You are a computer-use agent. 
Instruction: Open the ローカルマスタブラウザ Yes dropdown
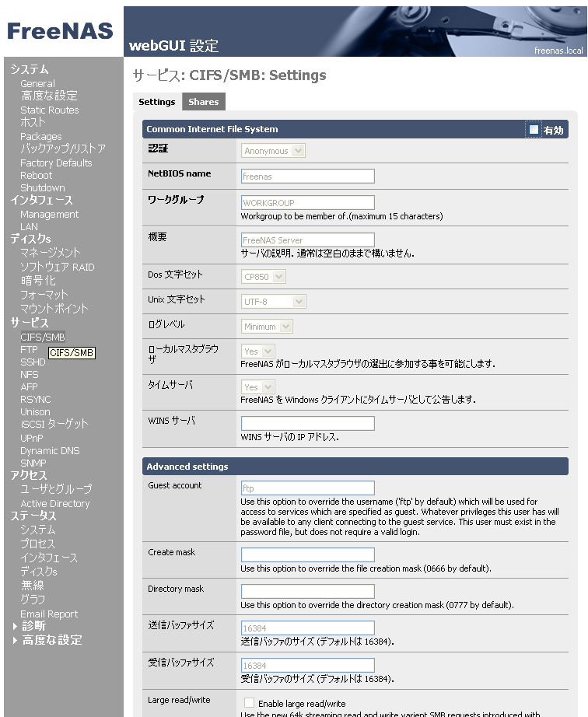coord(258,352)
